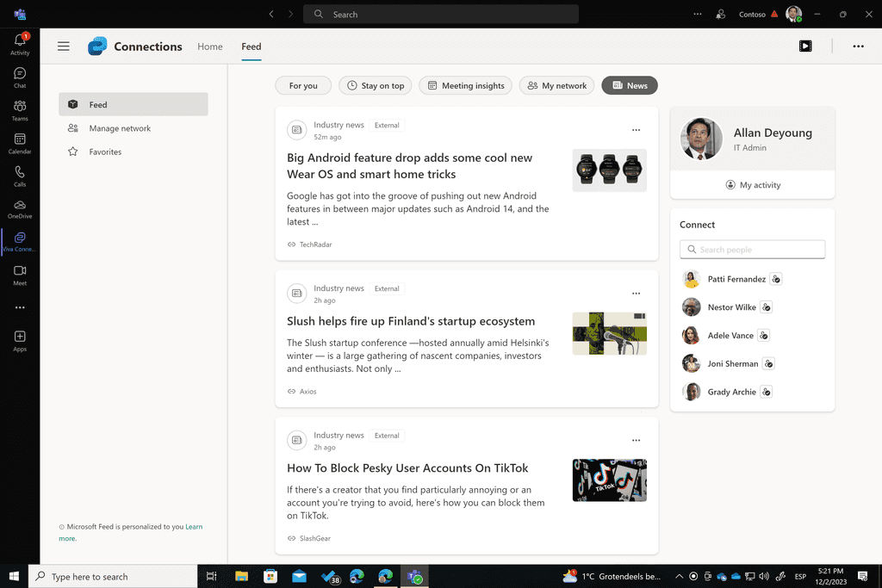Select the My network filter
The height and width of the screenshot is (588, 882).
tap(557, 85)
